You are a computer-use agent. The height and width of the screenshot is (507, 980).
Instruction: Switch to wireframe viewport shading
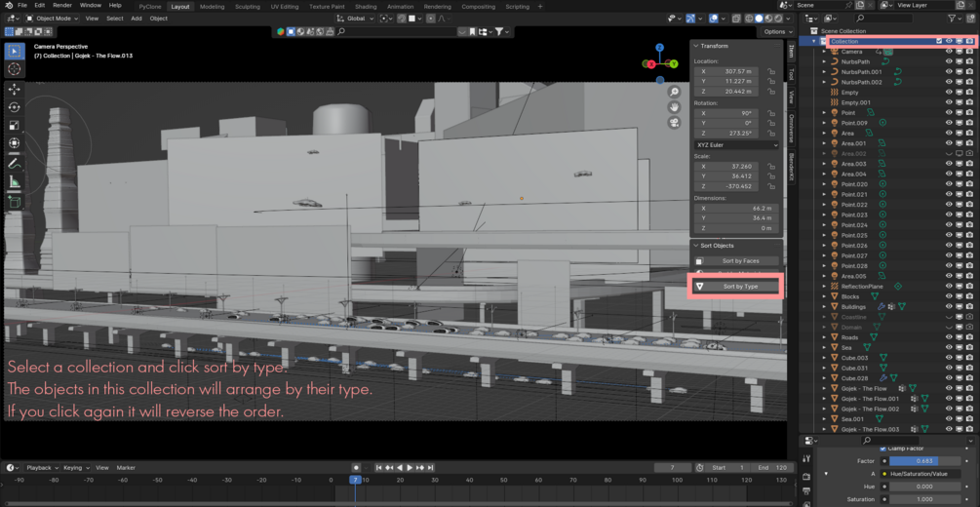(748, 19)
